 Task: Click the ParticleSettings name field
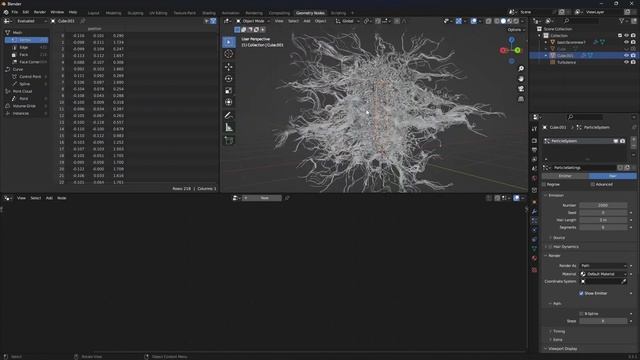pyautogui.click(x=583, y=168)
